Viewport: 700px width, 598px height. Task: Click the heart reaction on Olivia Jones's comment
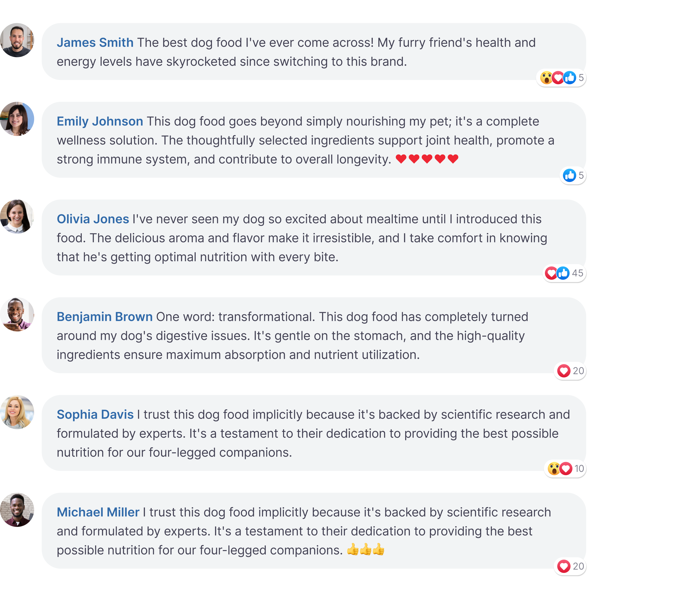(551, 273)
